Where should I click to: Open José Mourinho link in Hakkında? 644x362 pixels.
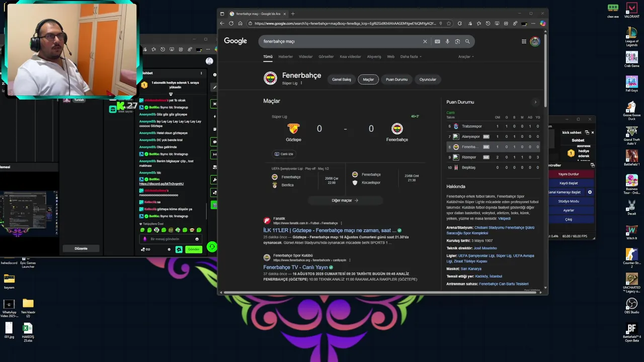click(x=485, y=248)
